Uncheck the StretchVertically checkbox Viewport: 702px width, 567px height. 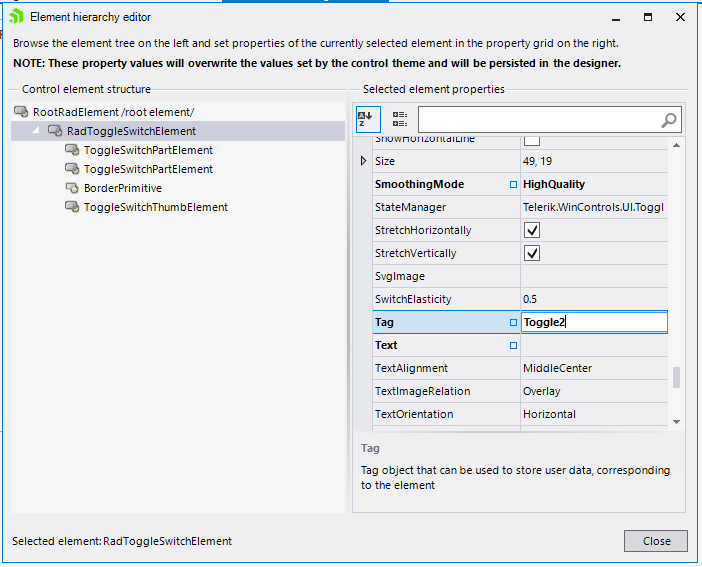pos(533,253)
